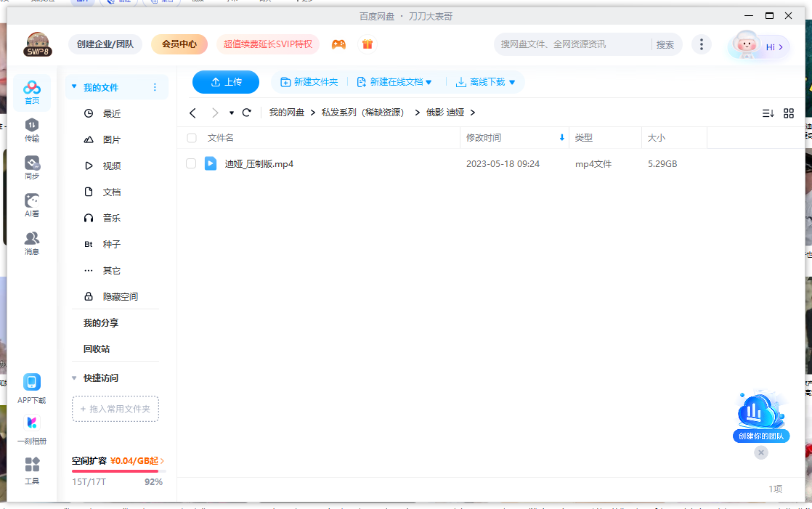812x509 pixels.
Task: Open the 传输 (transfer) panel in sidebar
Action: coord(31,131)
